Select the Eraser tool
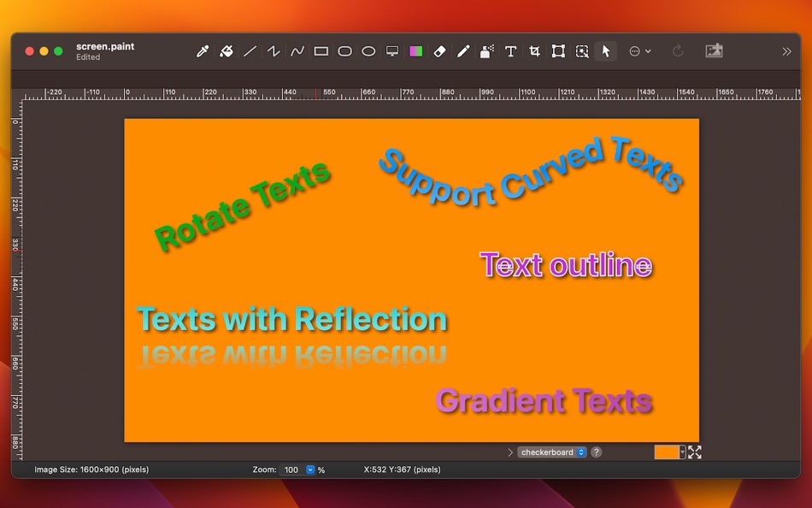Screen dimensions: 812x508 [x=439, y=51]
